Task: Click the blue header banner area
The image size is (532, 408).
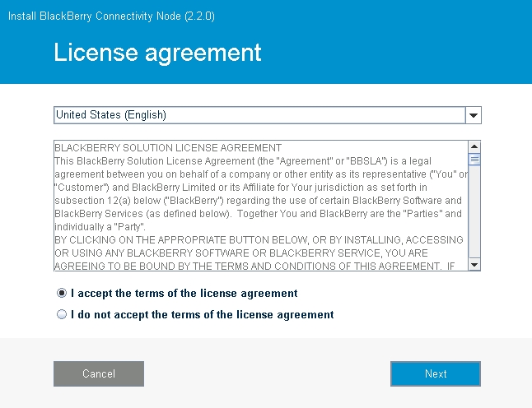Action: click(395, 49)
